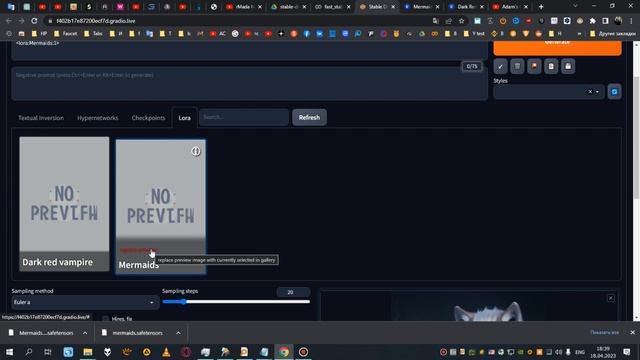The image size is (640, 360).
Task: Click the negative prompt text area
Action: [249, 84]
